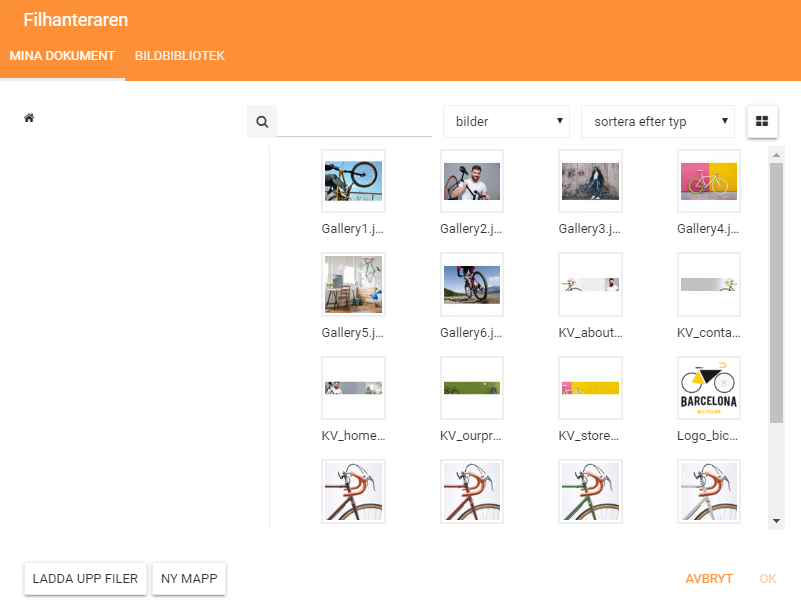Select the KV_store banner thumbnail
The height and width of the screenshot is (602, 801).
click(591, 388)
